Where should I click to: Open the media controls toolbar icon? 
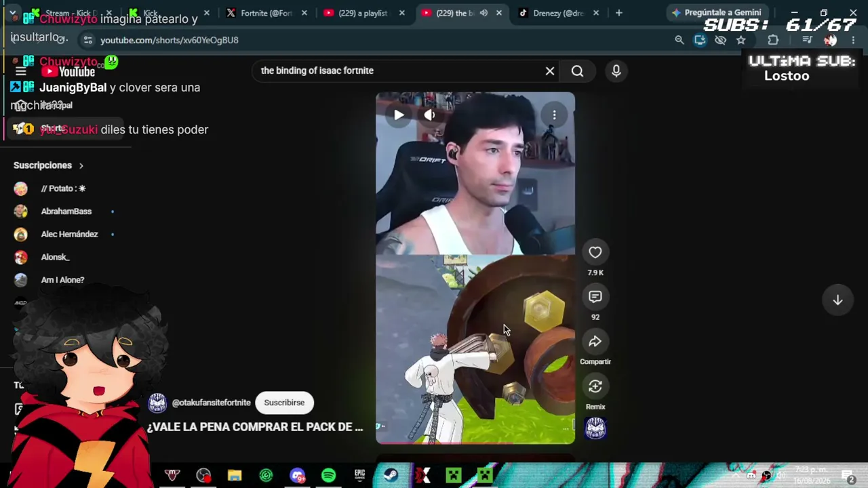click(x=807, y=40)
